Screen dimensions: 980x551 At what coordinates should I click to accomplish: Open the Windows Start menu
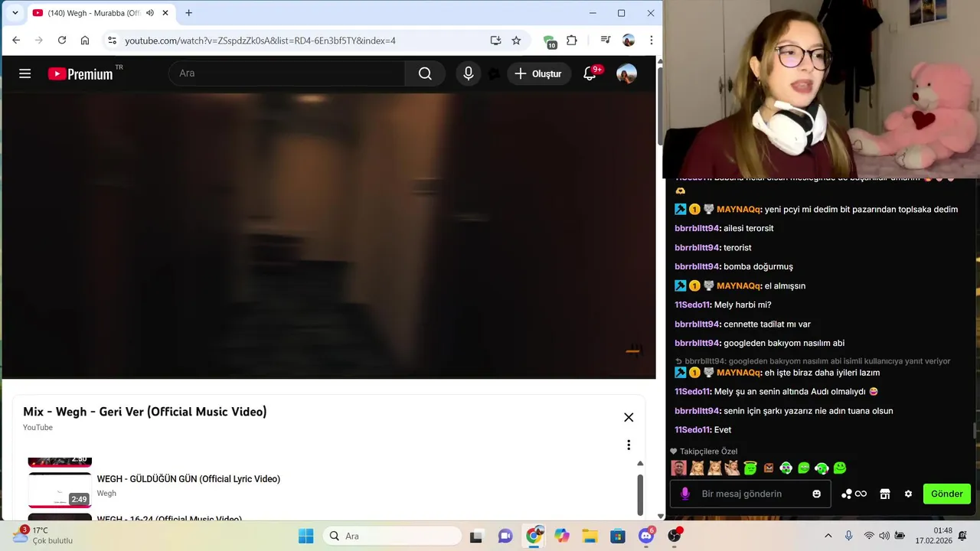[x=305, y=536]
